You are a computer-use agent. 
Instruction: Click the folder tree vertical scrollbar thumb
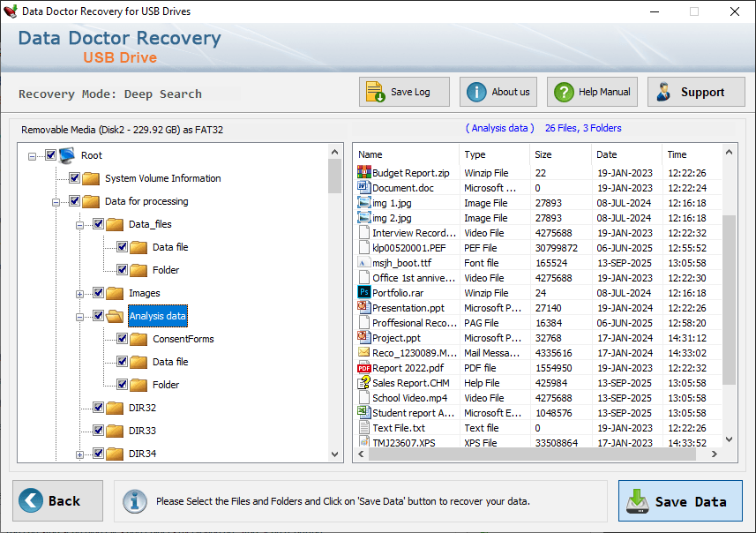(x=334, y=176)
